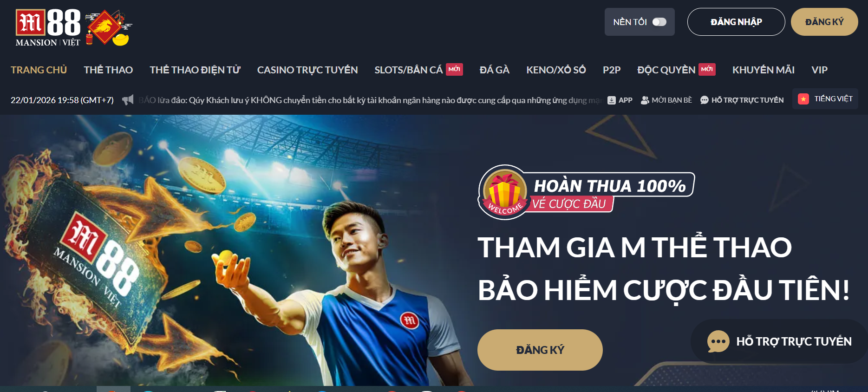Click the Hoàn thua 100% promo banner

click(x=586, y=192)
